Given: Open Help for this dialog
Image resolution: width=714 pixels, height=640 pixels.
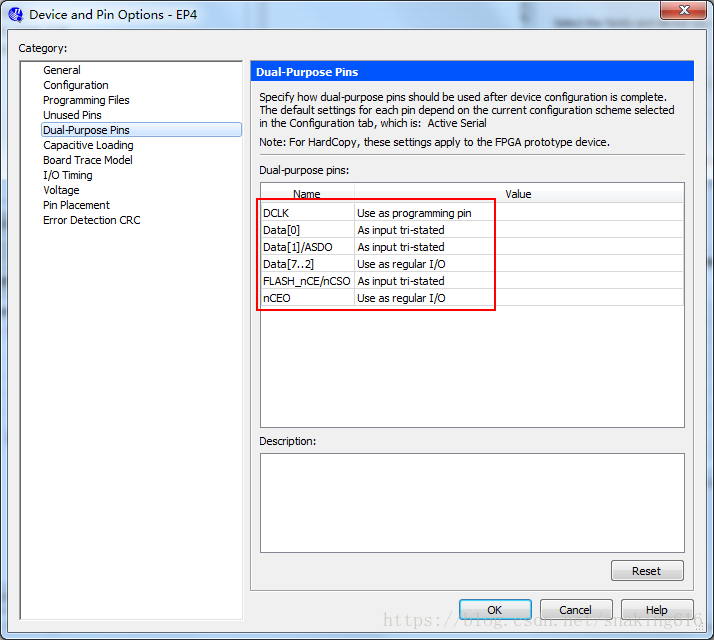Looking at the screenshot, I should (x=657, y=610).
